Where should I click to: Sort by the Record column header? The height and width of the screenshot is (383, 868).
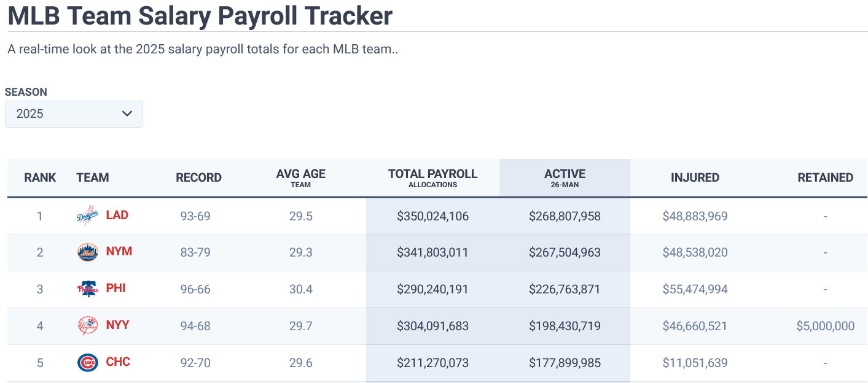point(198,177)
